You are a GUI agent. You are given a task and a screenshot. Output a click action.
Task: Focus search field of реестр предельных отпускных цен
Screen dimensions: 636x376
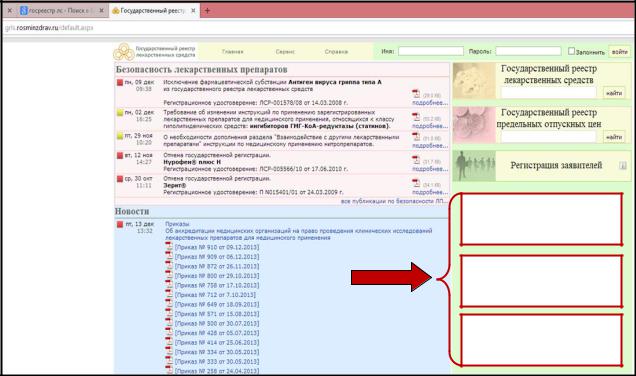(549, 137)
